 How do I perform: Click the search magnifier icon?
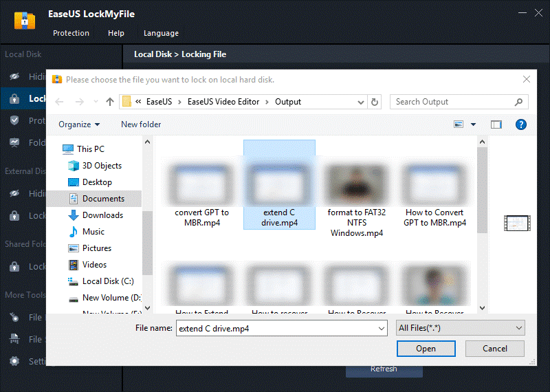[518, 102]
